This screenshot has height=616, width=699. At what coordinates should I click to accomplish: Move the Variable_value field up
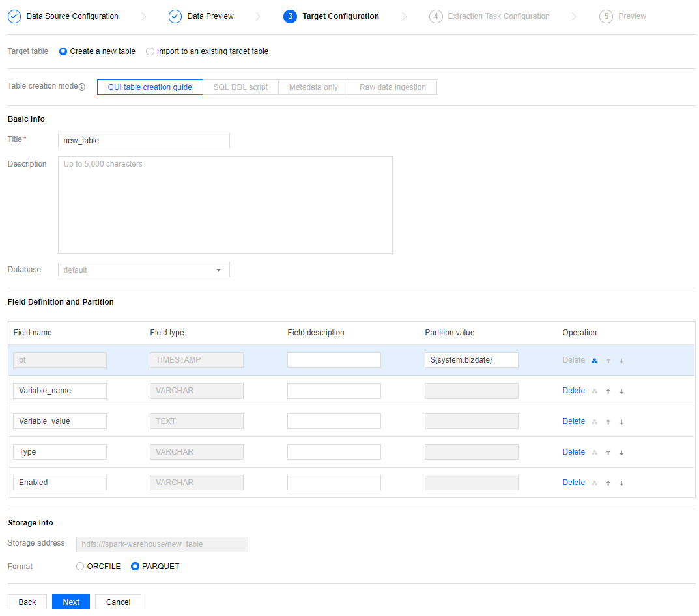[608, 422]
